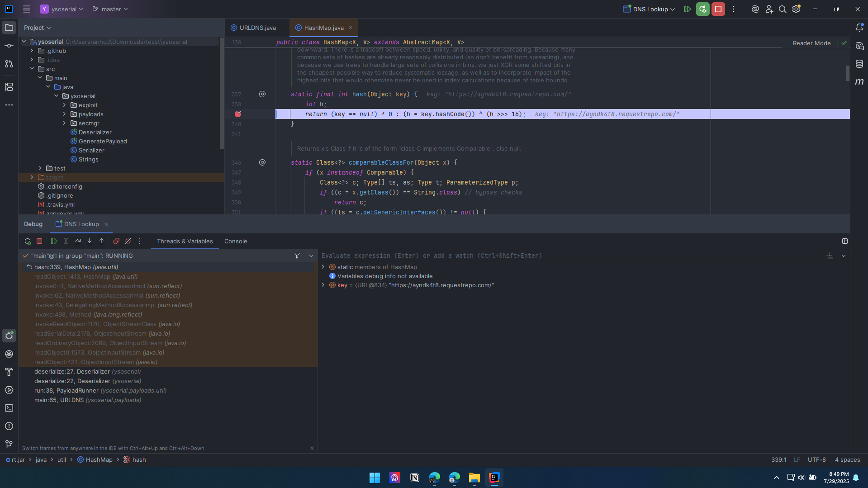This screenshot has height=488, width=868.
Task: Toggle Reader Mode in the editor
Action: [811, 43]
